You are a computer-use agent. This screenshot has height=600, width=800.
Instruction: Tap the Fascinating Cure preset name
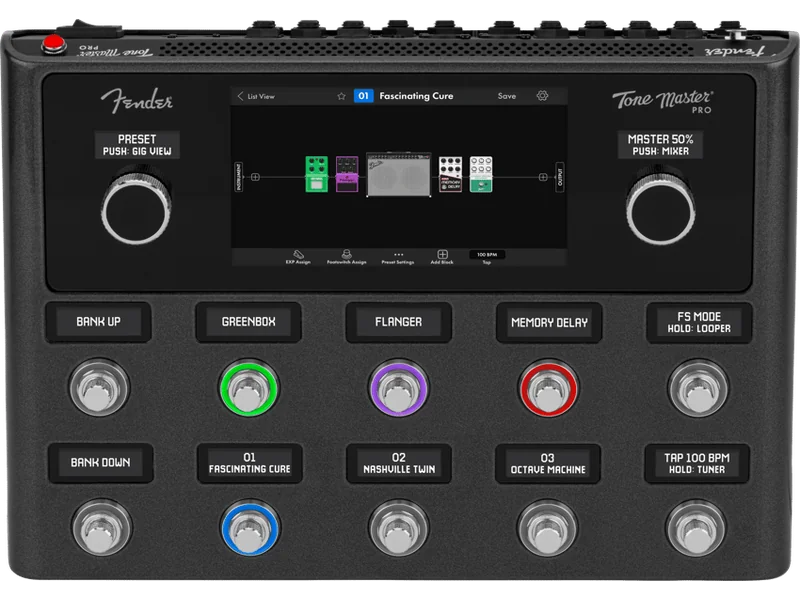(416, 96)
